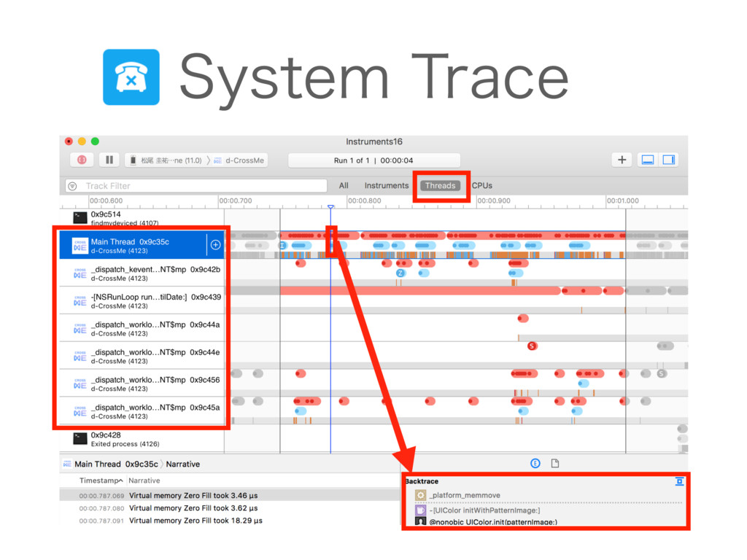Switch to the CPUs tab
This screenshot has height=560, width=747.
click(482, 186)
